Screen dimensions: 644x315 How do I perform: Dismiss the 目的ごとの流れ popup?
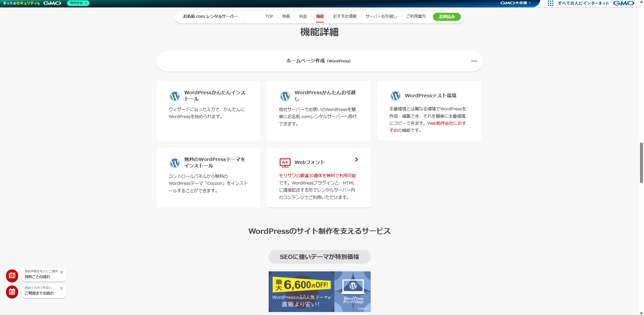click(62, 272)
